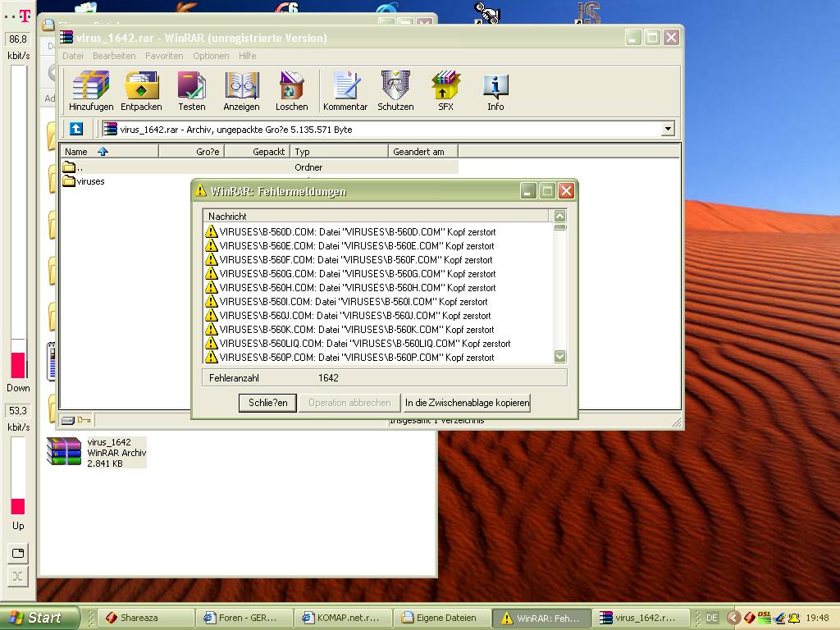
Task: Click the Hinzufugen (add) toolbar icon
Action: click(x=91, y=90)
